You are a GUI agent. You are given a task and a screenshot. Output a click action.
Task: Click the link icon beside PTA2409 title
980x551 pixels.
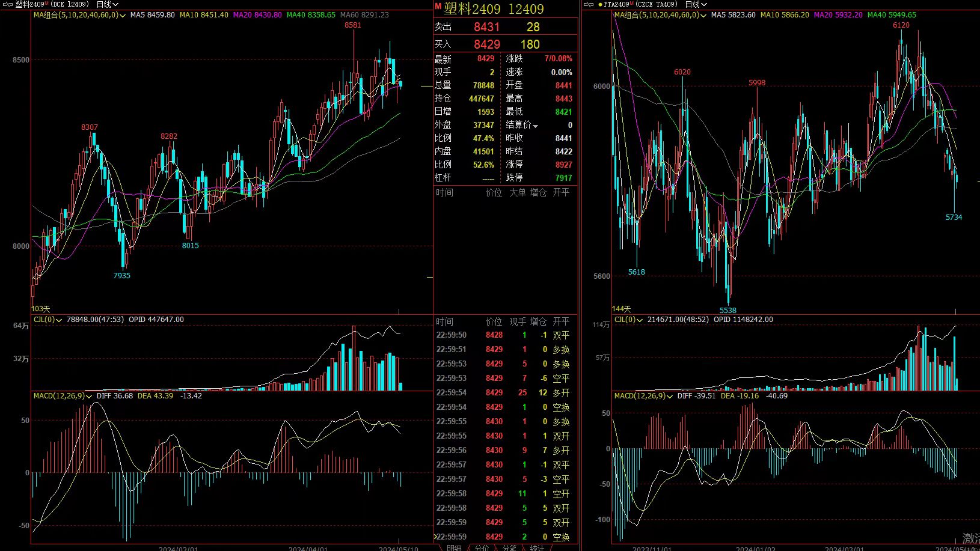(589, 4)
